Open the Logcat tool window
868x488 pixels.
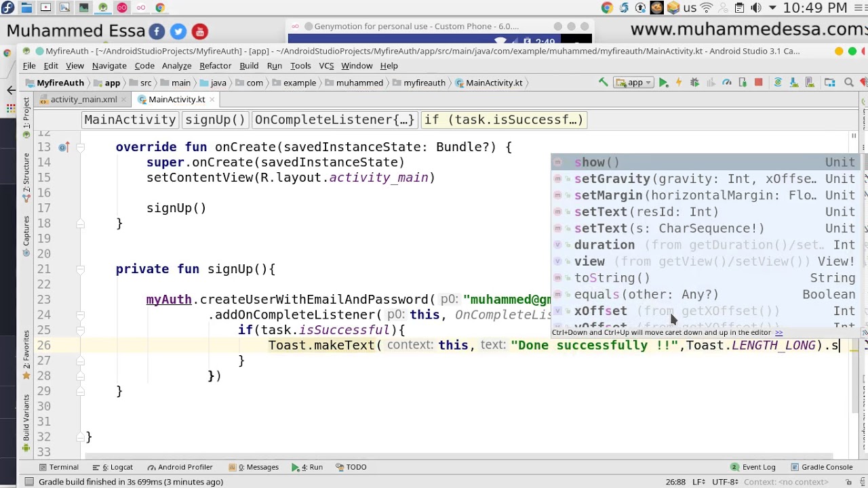point(113,467)
